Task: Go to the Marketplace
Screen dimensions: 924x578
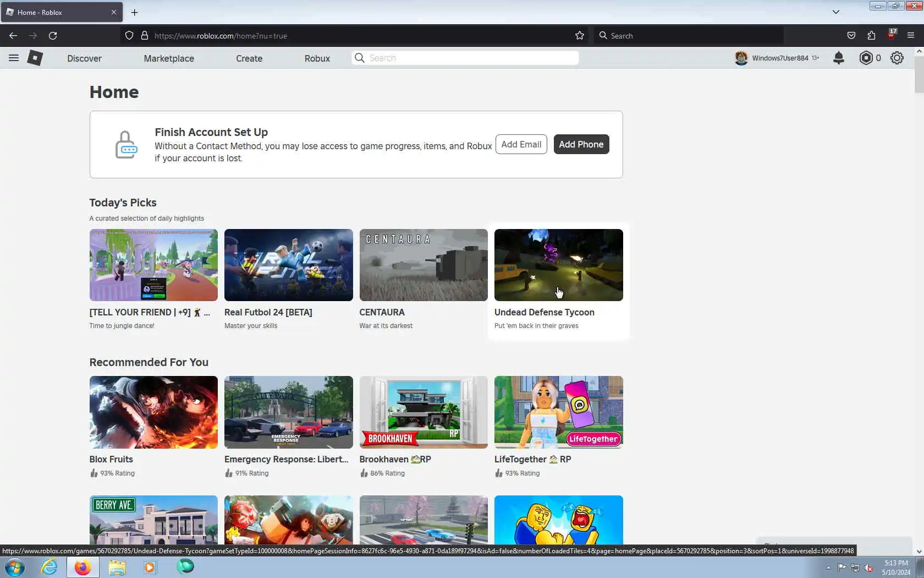Action: click(169, 58)
